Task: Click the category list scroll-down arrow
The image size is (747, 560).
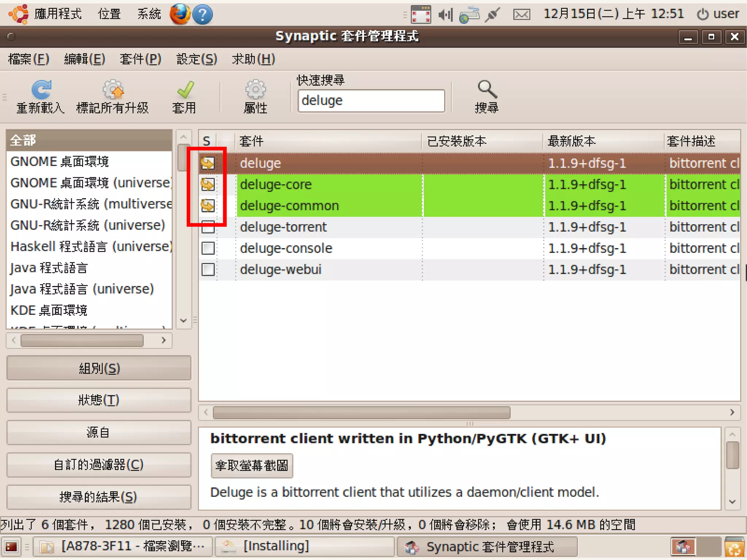Action: 183,321
